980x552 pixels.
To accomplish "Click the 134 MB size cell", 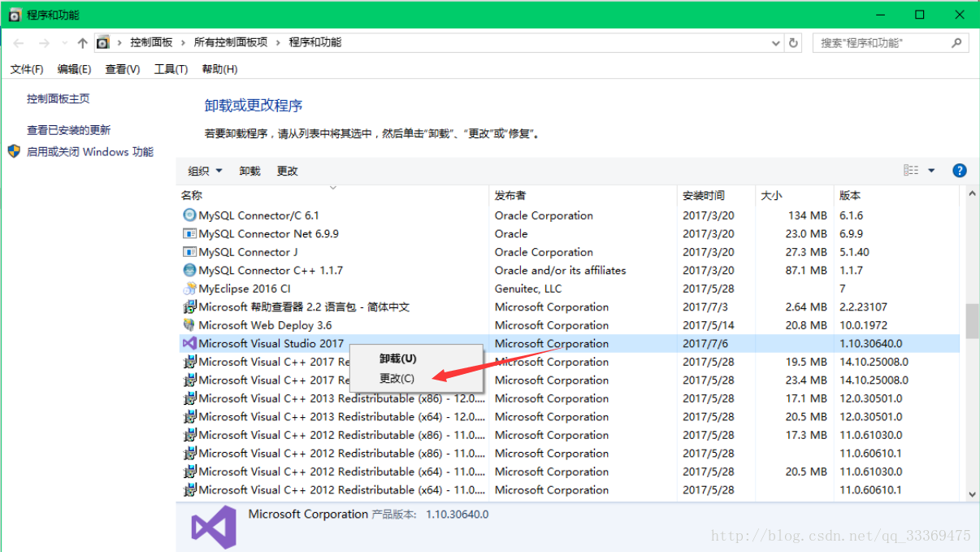I will coord(808,215).
